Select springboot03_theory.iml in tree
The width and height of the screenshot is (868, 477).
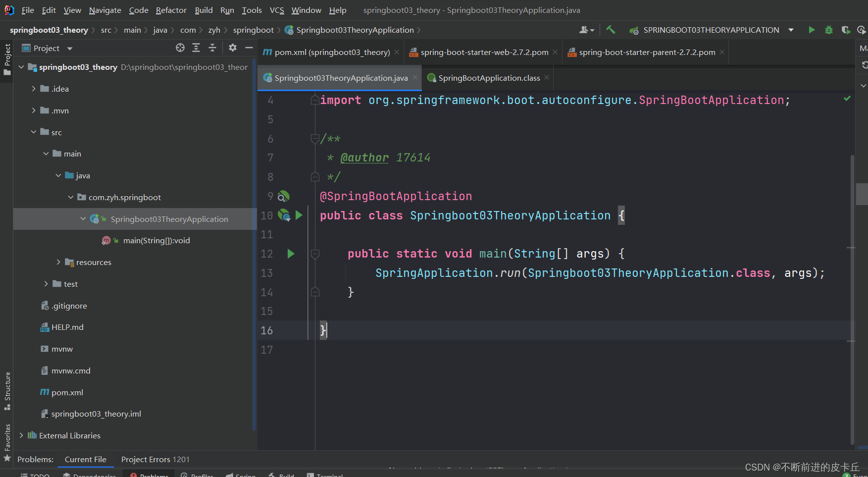(x=96, y=414)
